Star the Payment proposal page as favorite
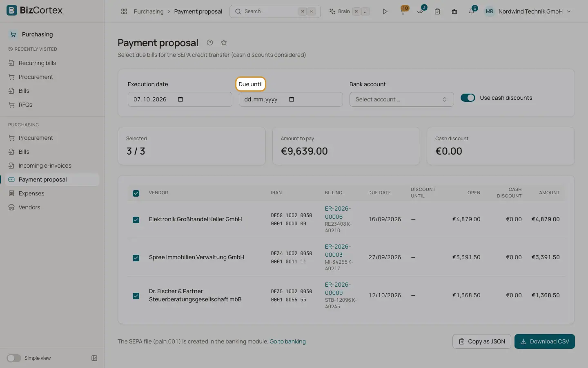This screenshot has width=588, height=368. [224, 43]
